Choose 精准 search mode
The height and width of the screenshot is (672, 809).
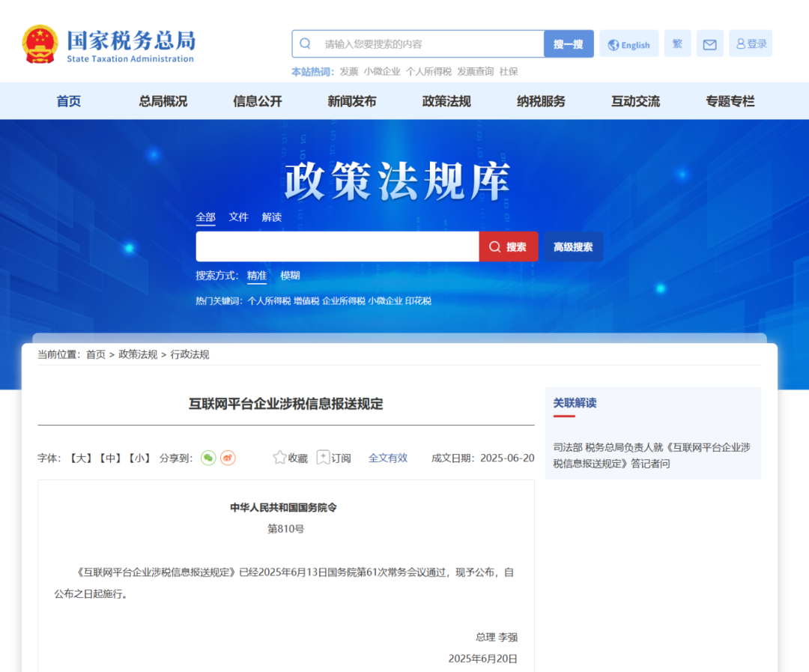(257, 276)
